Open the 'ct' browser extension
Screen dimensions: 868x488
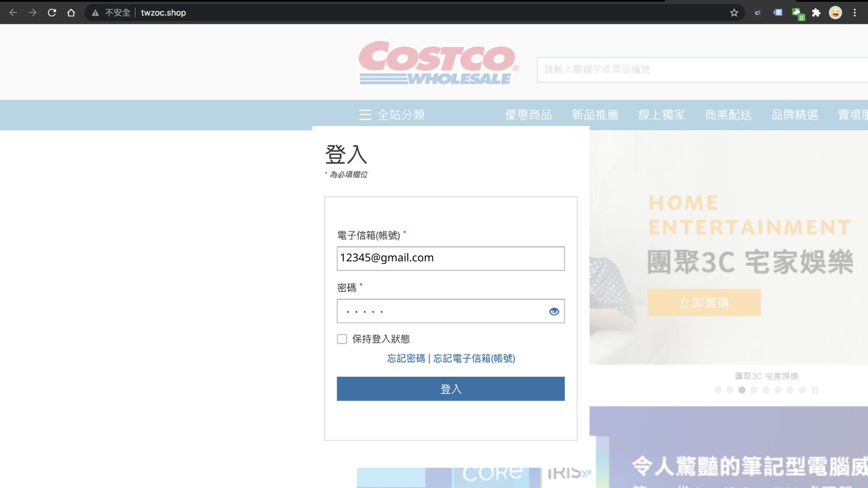click(x=758, y=12)
